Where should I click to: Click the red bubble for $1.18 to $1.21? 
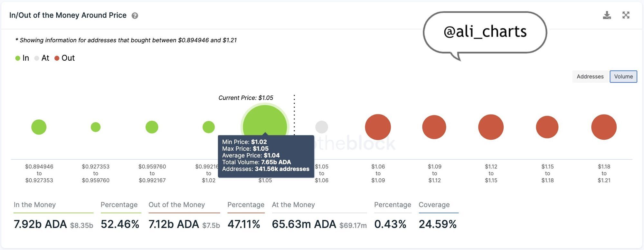[x=604, y=127]
